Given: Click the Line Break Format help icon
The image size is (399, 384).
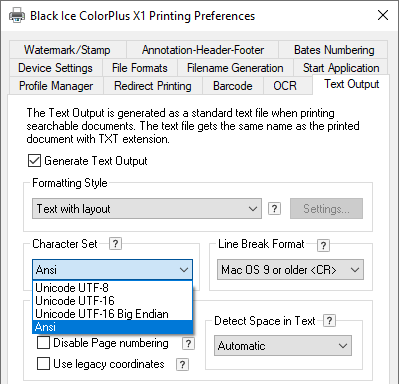Looking at the screenshot, I should [323, 246].
